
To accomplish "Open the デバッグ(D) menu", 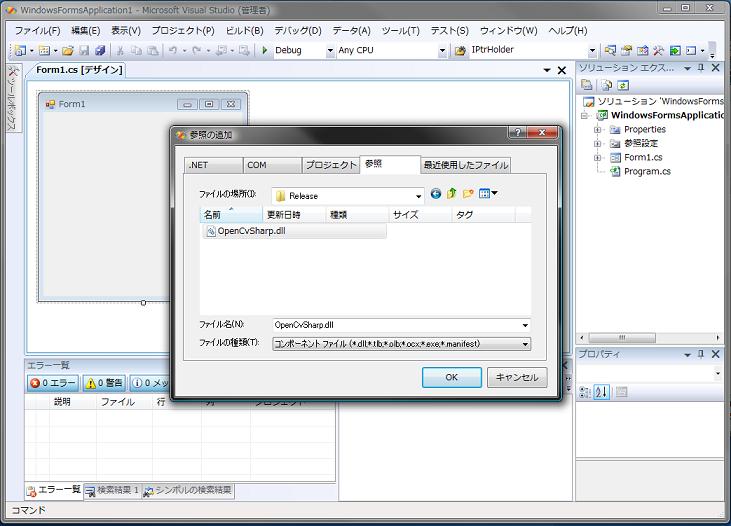I will tap(298, 31).
